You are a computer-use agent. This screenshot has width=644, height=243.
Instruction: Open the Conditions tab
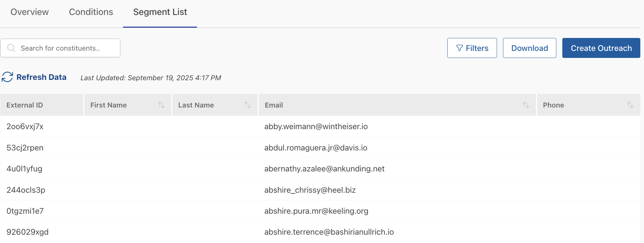pyautogui.click(x=91, y=12)
